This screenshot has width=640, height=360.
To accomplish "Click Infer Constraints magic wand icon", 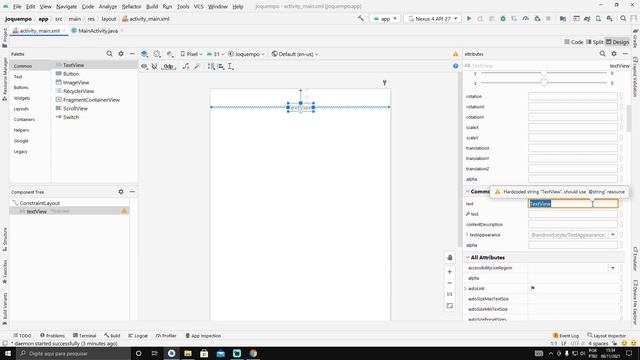I will 197,66.
